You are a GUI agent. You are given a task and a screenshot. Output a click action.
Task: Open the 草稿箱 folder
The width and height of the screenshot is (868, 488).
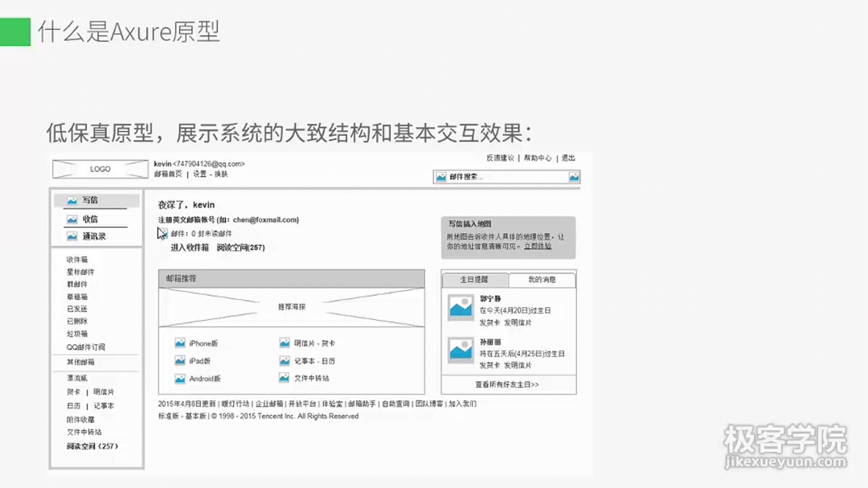[77, 297]
